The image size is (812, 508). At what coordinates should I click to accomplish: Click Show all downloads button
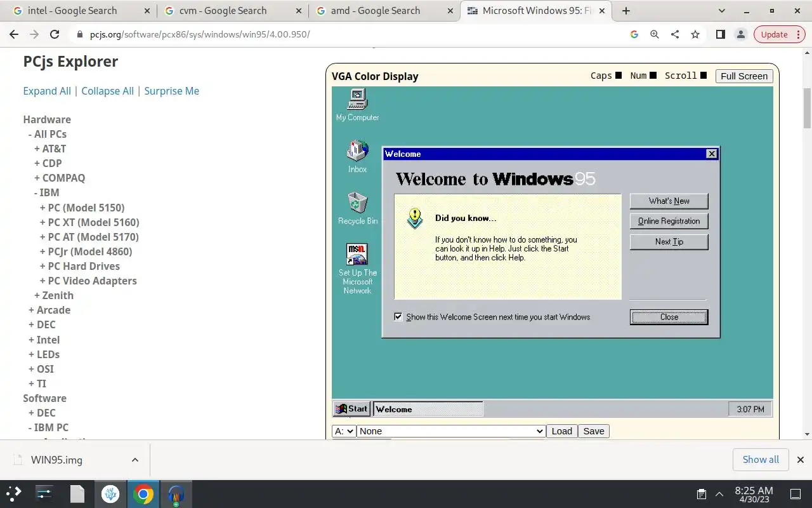(761, 460)
